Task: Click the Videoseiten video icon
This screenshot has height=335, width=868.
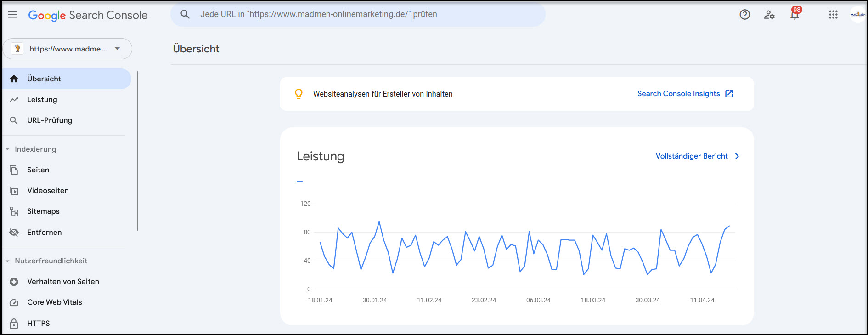Action: (x=14, y=191)
